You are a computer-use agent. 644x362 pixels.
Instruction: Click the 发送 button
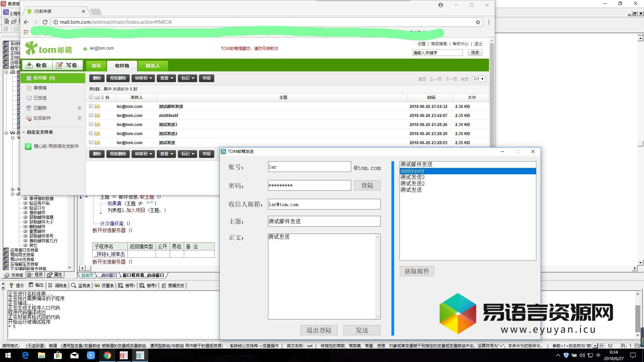[x=362, y=330]
